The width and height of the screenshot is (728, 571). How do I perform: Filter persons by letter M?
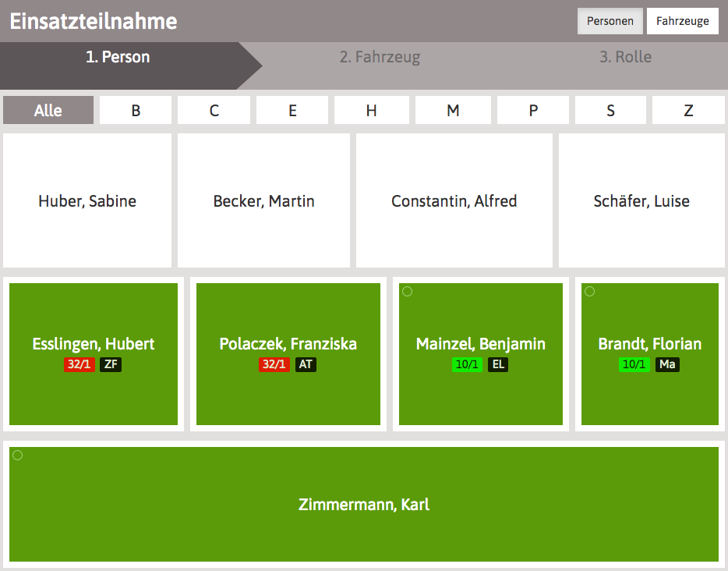[453, 111]
